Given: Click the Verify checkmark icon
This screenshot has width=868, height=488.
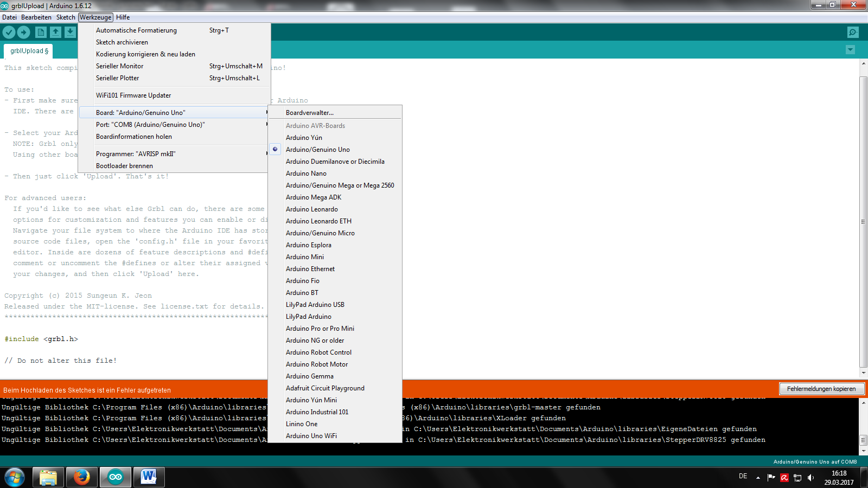Looking at the screenshot, I should [x=9, y=33].
